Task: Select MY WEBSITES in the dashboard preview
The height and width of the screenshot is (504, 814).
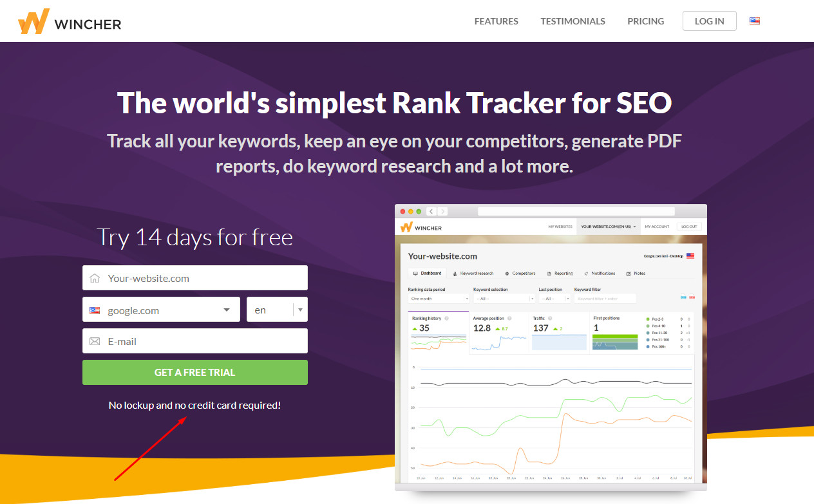Action: pos(560,227)
